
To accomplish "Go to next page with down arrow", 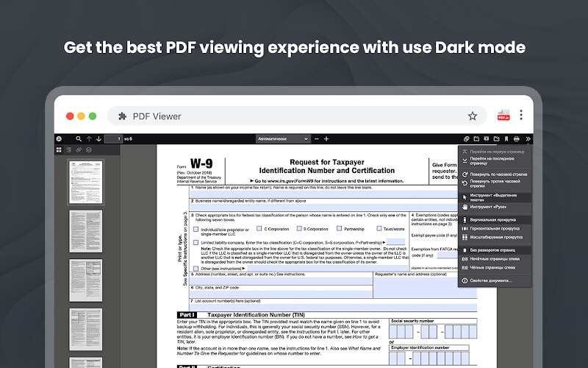I will click(98, 139).
